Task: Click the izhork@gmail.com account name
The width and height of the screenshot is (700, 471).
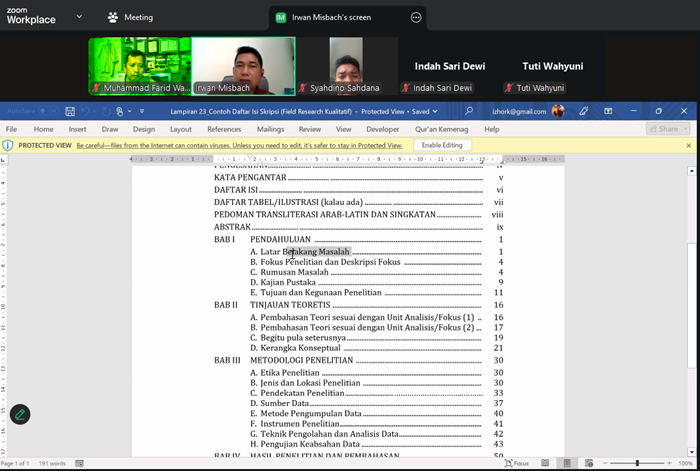Action: pyautogui.click(x=519, y=112)
